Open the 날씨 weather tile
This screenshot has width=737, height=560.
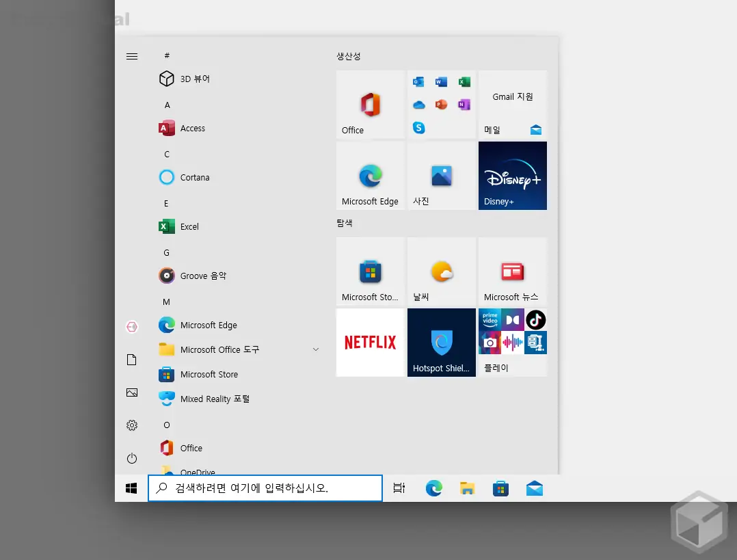pos(441,271)
